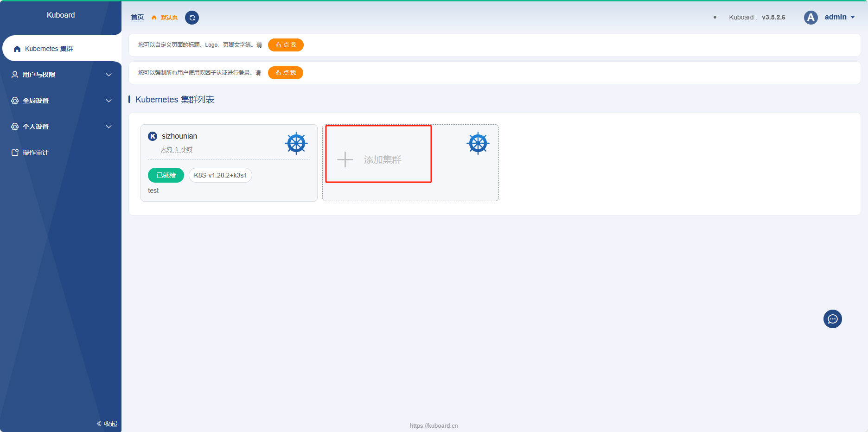Screen dimensions: 868x432
Task: Open the kuboard.cn footer link
Action: point(434,426)
